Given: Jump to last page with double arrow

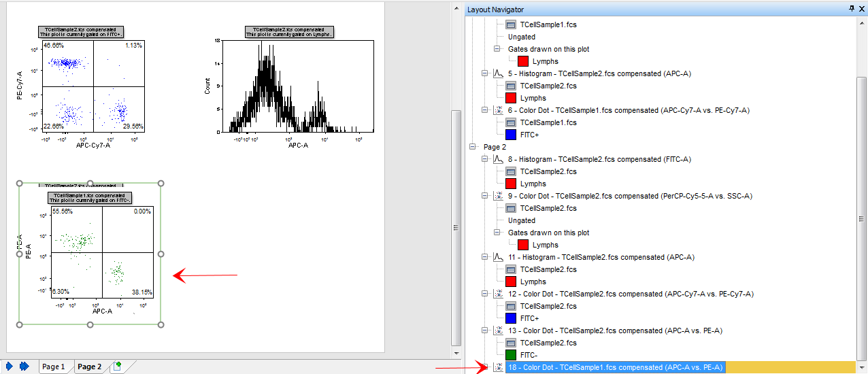Looking at the screenshot, I should click(x=24, y=367).
